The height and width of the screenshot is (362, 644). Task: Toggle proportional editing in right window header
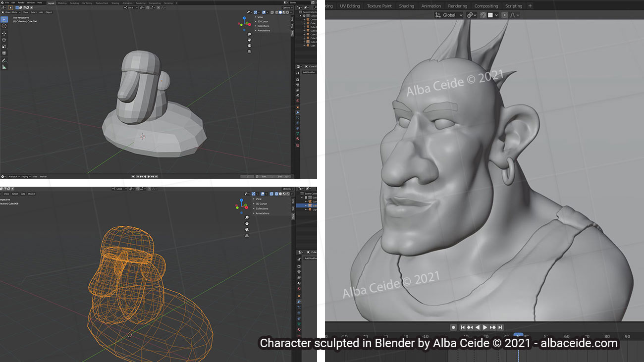coord(505,15)
